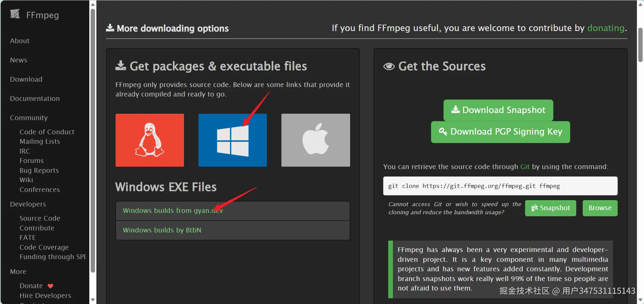Open Windows builds from gyan.dev link
The image size is (644, 304).
(x=173, y=211)
